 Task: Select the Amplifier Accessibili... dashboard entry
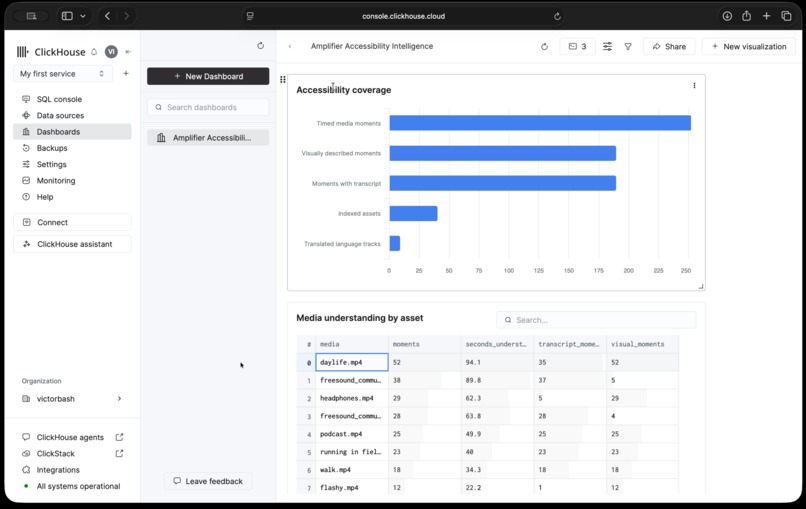pos(208,138)
